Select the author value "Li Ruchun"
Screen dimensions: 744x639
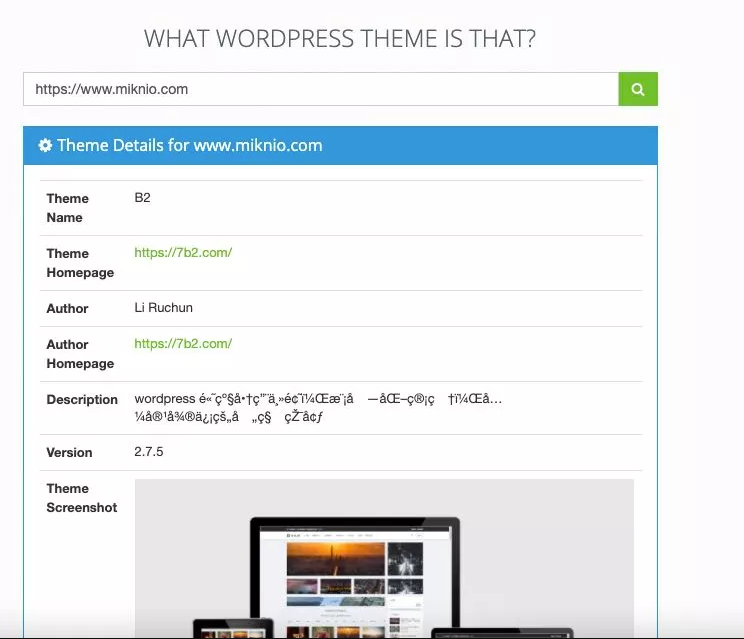(x=163, y=307)
